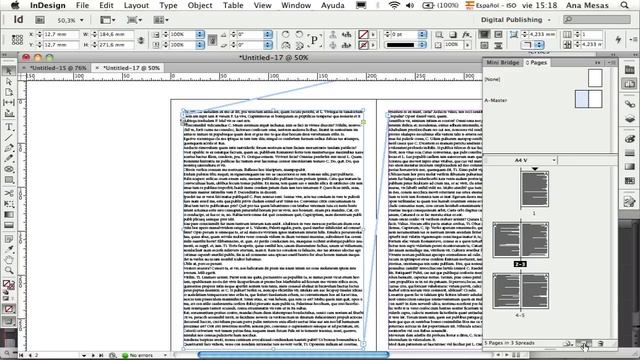Open the Pages panel dock icon
The image size is (640, 360).
629,84
